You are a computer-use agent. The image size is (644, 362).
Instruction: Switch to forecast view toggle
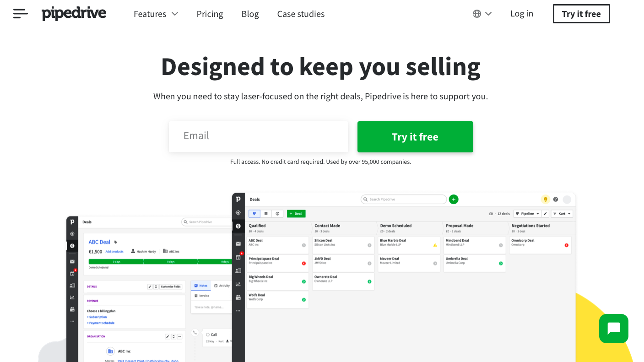pyautogui.click(x=277, y=214)
